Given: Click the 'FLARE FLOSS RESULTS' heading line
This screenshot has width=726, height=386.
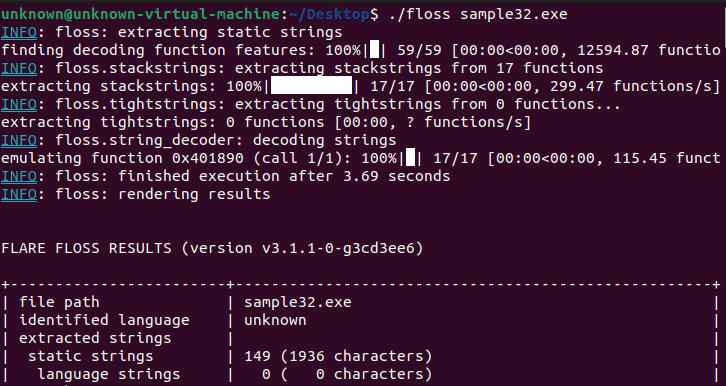Looking at the screenshot, I should click(212, 249).
